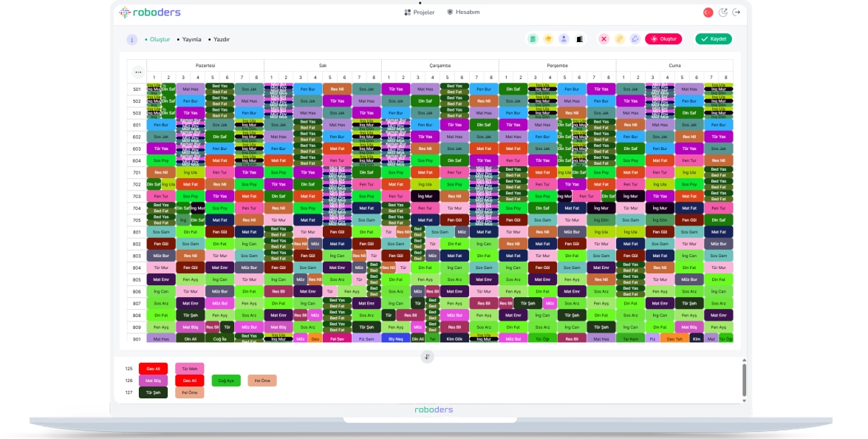Select class row label 901

pyautogui.click(x=137, y=338)
